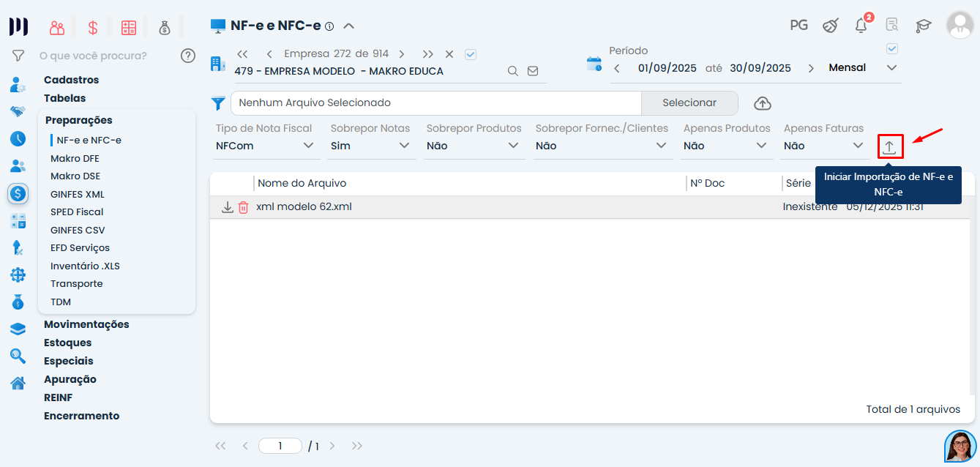This screenshot has width=980, height=467.
Task: Click the Makro logo icon
Action: click(x=18, y=27)
